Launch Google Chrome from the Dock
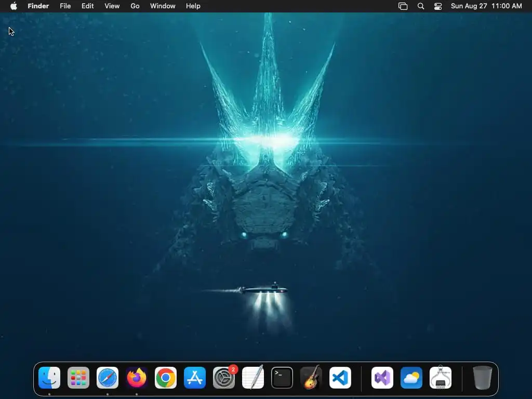This screenshot has height=399, width=532. coord(166,378)
